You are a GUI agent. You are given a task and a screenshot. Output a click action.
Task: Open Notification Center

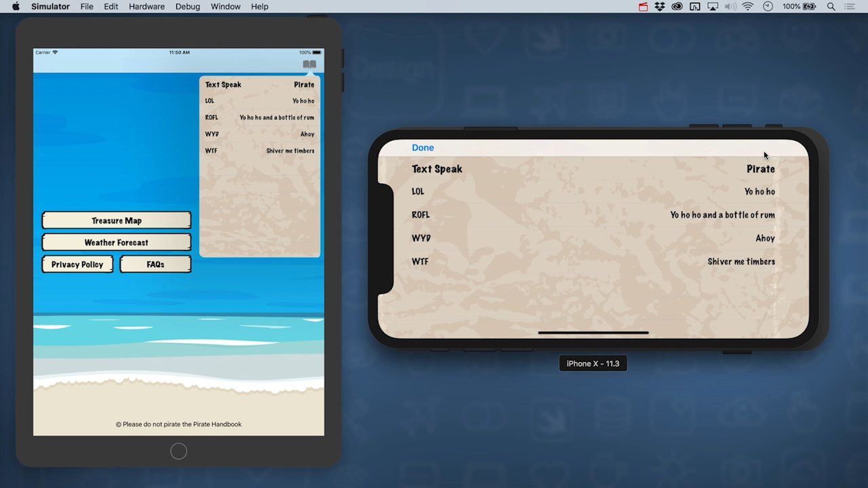[x=850, y=6]
